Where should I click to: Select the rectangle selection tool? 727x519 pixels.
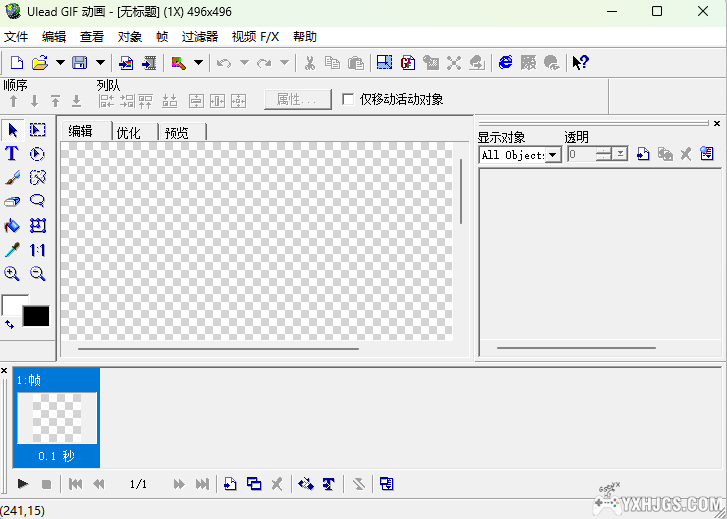(x=38, y=130)
